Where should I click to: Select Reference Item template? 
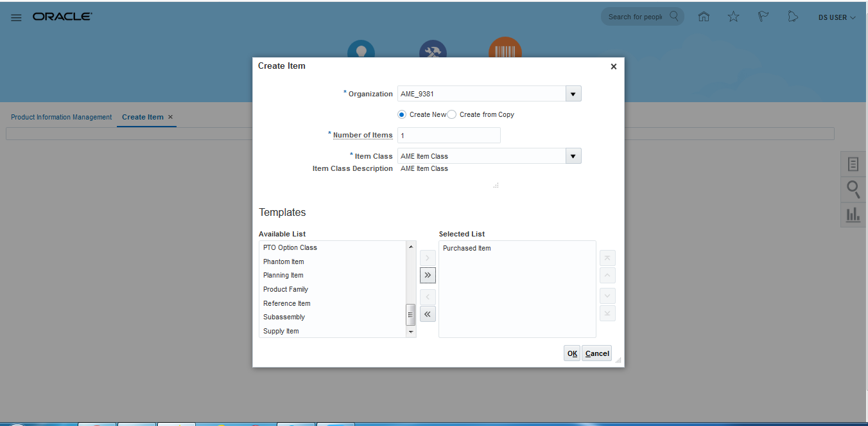pyautogui.click(x=333, y=303)
